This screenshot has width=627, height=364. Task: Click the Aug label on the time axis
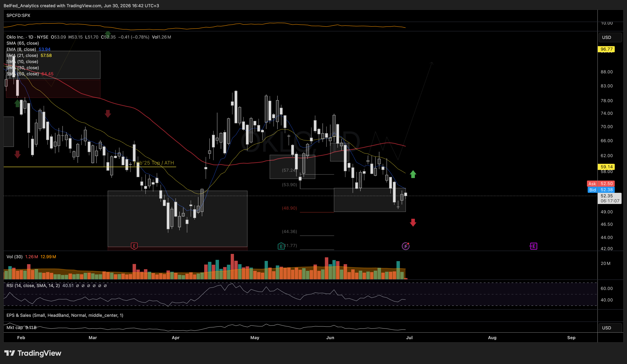492,338
